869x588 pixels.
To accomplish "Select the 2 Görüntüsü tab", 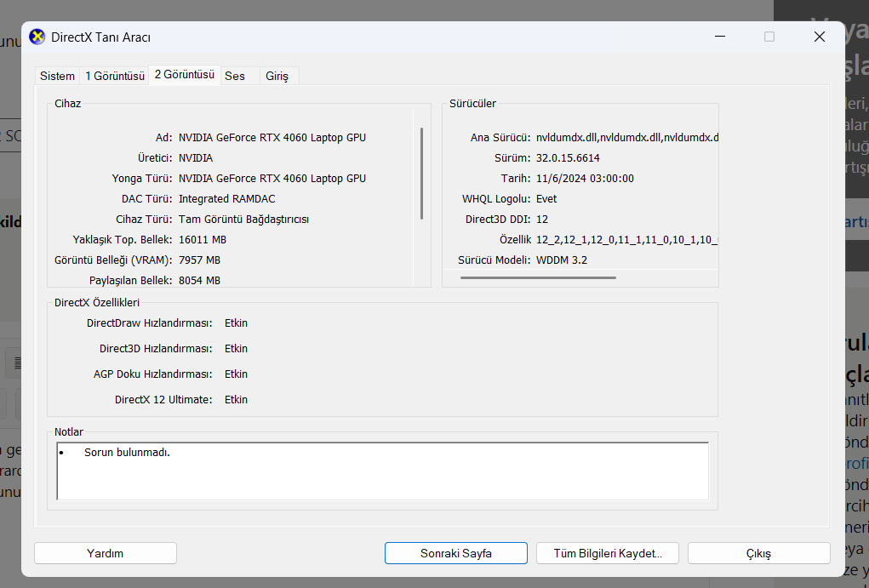I will (185, 74).
